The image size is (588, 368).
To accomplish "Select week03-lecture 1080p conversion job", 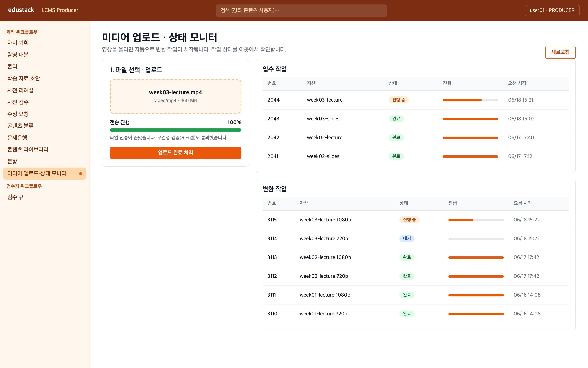I will point(415,220).
